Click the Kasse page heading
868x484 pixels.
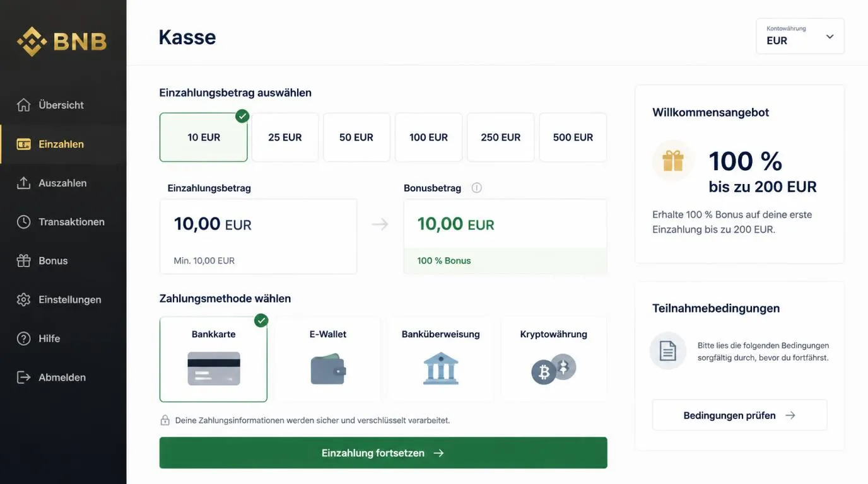point(187,37)
